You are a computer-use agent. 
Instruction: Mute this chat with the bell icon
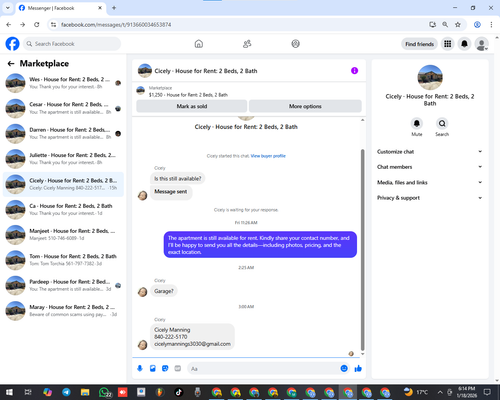(417, 124)
